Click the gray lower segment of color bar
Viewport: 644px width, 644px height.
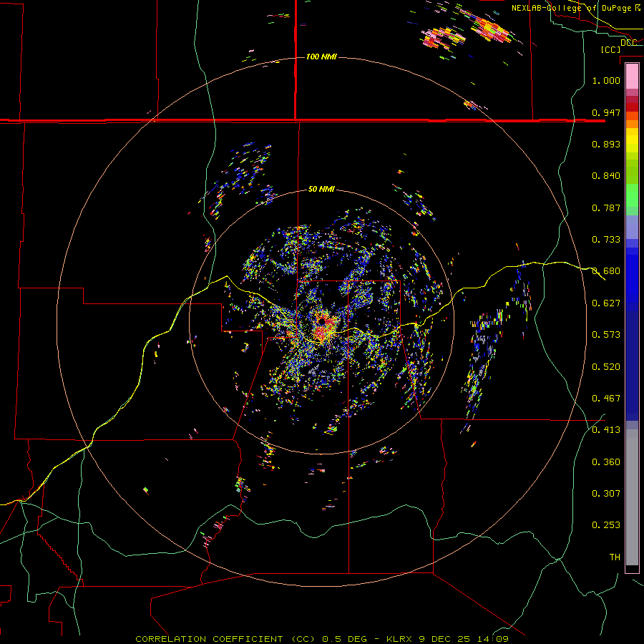[632, 497]
